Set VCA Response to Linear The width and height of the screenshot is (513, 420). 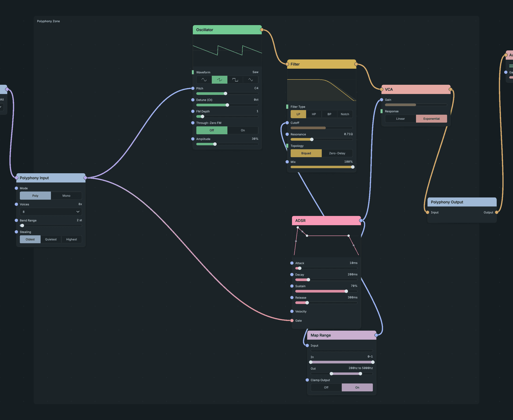(400, 119)
